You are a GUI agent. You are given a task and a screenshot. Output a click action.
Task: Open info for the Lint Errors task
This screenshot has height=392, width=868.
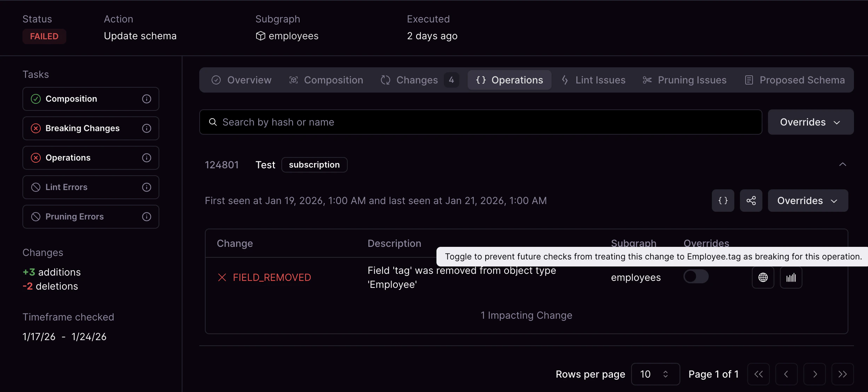pos(146,187)
